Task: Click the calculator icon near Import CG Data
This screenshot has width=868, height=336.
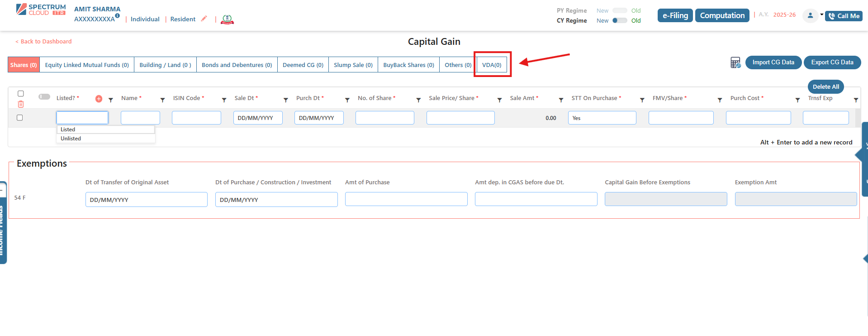Action: (735, 62)
